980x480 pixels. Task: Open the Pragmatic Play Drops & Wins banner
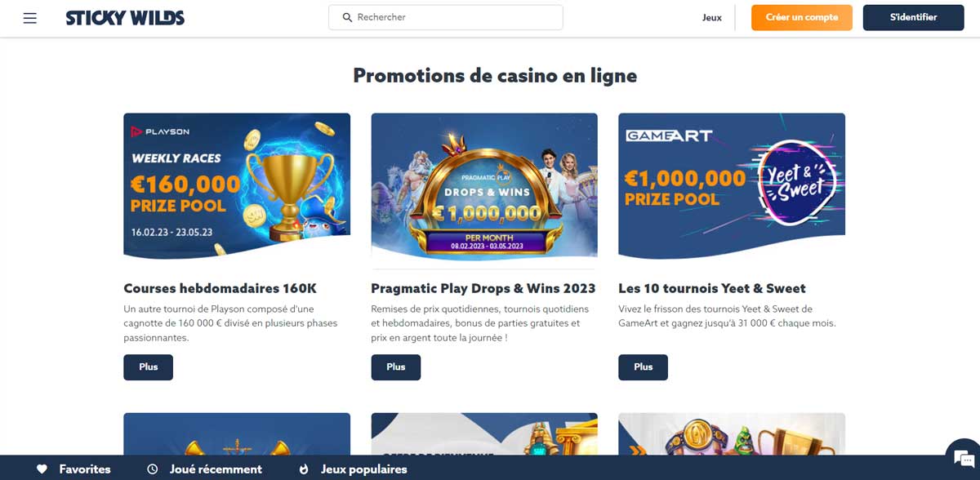tap(484, 185)
